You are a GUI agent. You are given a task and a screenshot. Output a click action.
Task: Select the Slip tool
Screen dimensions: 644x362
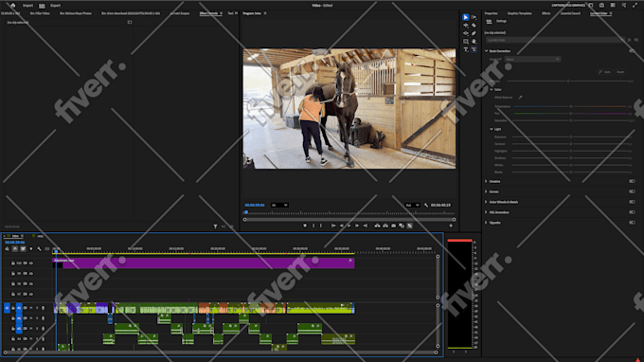coord(465,33)
